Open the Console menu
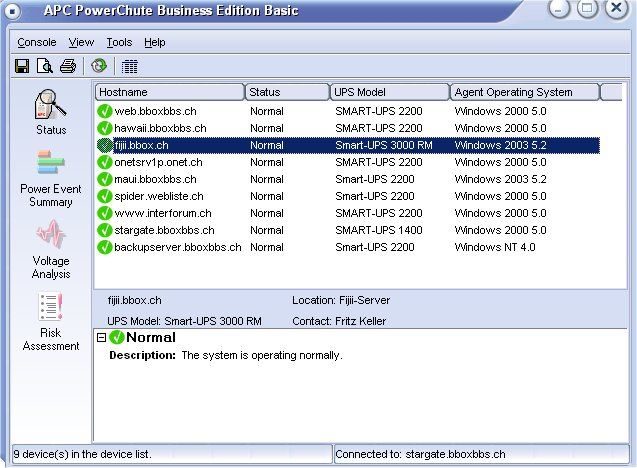 (x=37, y=42)
